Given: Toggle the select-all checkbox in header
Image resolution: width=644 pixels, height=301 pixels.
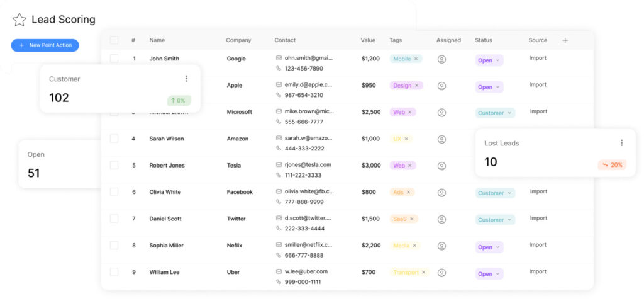Looking at the screenshot, I should point(114,40).
